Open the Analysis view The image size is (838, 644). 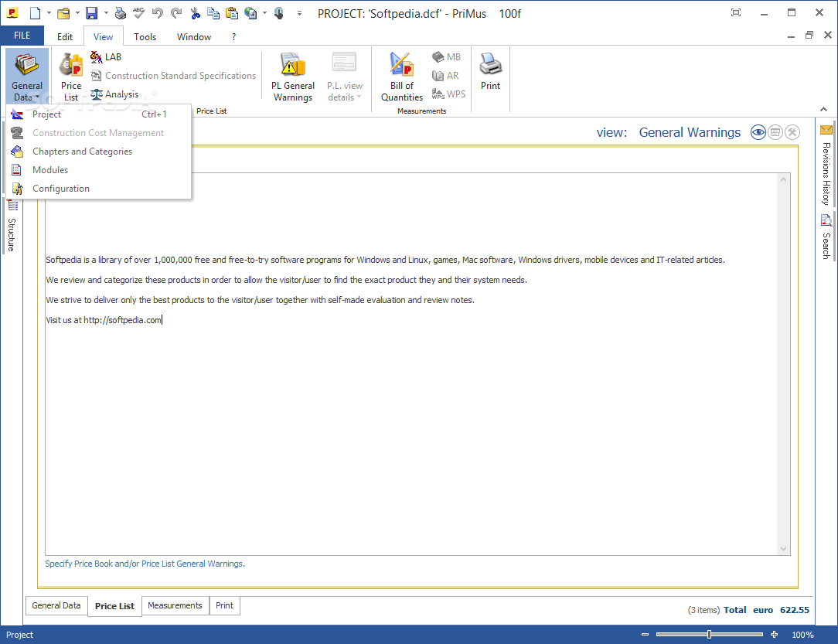tap(114, 94)
